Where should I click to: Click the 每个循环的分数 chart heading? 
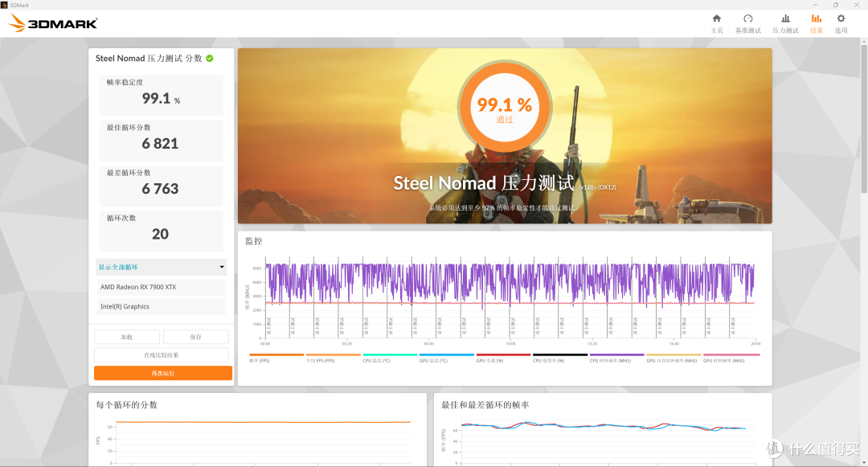pyautogui.click(x=127, y=405)
